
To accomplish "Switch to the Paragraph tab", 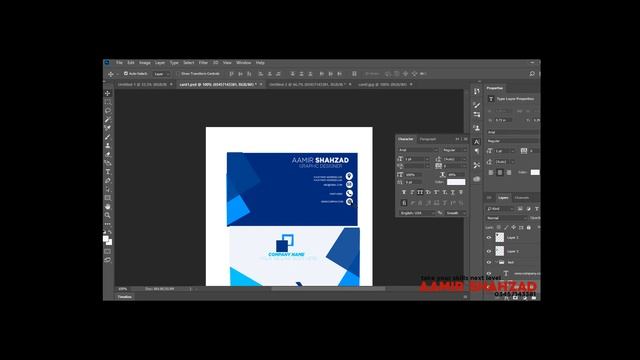I will [x=428, y=139].
